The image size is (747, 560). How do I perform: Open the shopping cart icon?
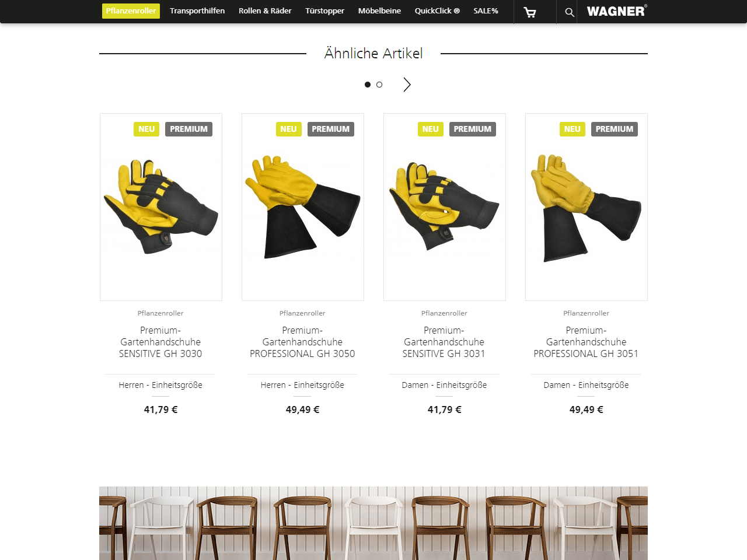click(530, 12)
